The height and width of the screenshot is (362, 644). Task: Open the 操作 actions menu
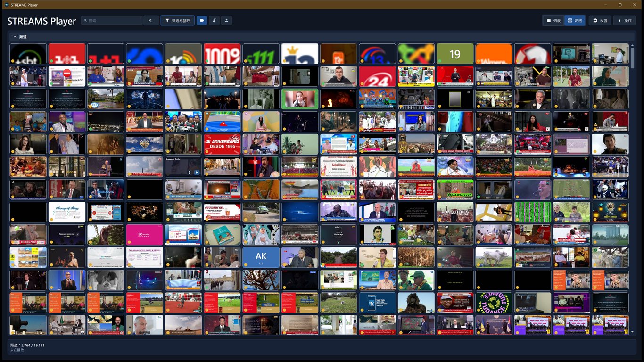624,21
